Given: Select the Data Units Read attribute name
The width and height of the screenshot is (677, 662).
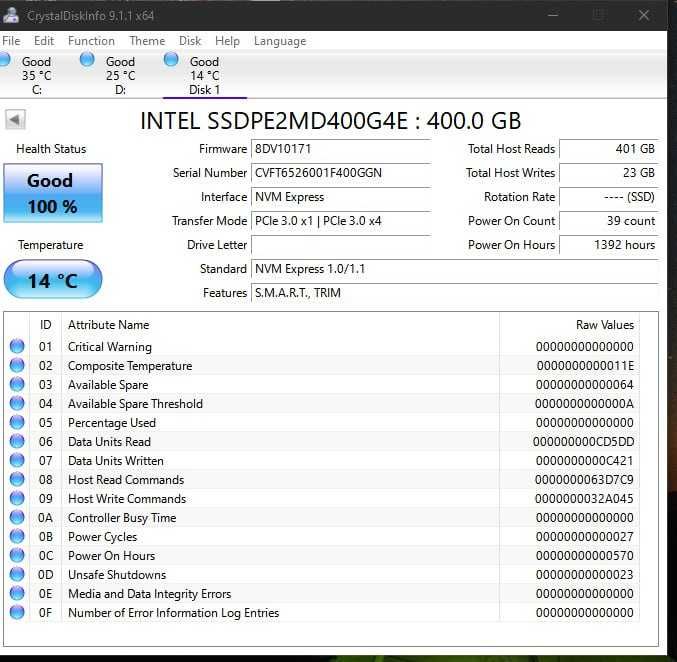Looking at the screenshot, I should [x=109, y=442].
